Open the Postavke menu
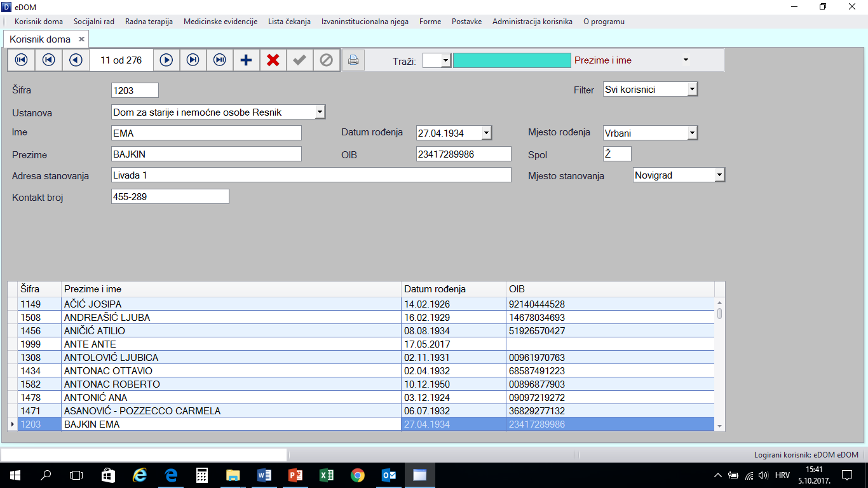 466,22
